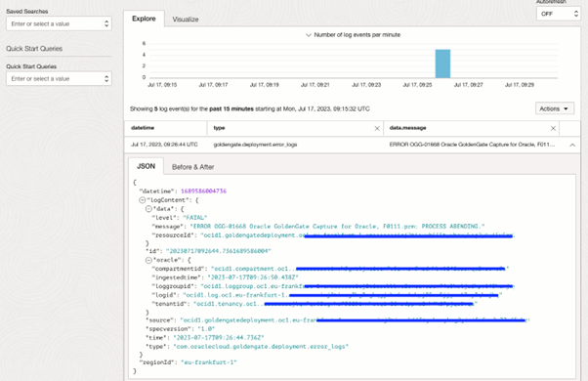This screenshot has height=381, width=588.
Task: Remove the type column with its X
Action: [x=377, y=128]
